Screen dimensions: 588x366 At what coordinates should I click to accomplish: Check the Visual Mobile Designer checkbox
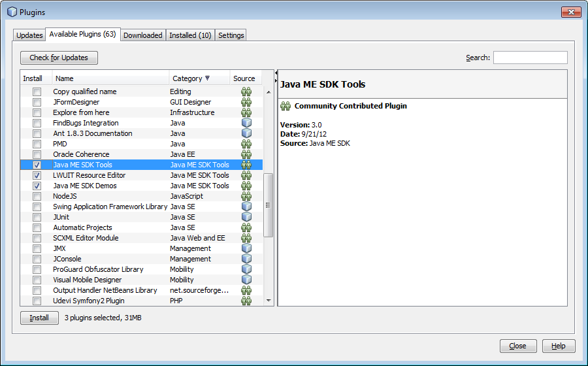tap(37, 280)
